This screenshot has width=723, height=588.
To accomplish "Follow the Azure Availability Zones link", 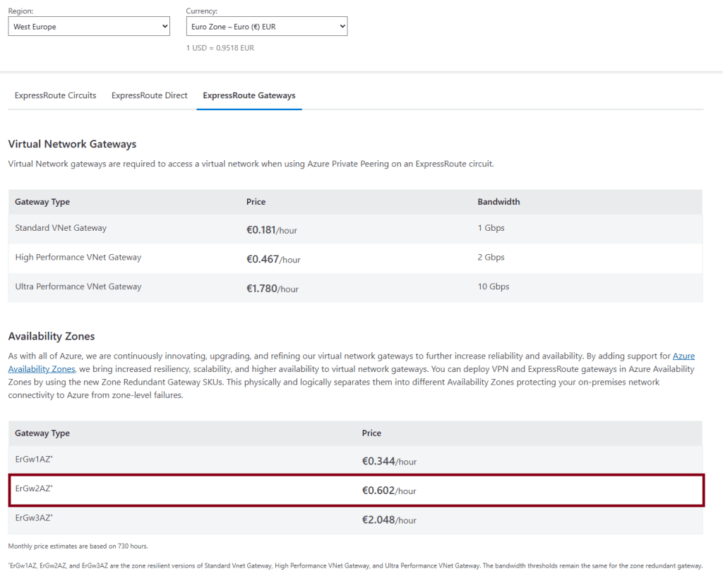I will [x=683, y=356].
